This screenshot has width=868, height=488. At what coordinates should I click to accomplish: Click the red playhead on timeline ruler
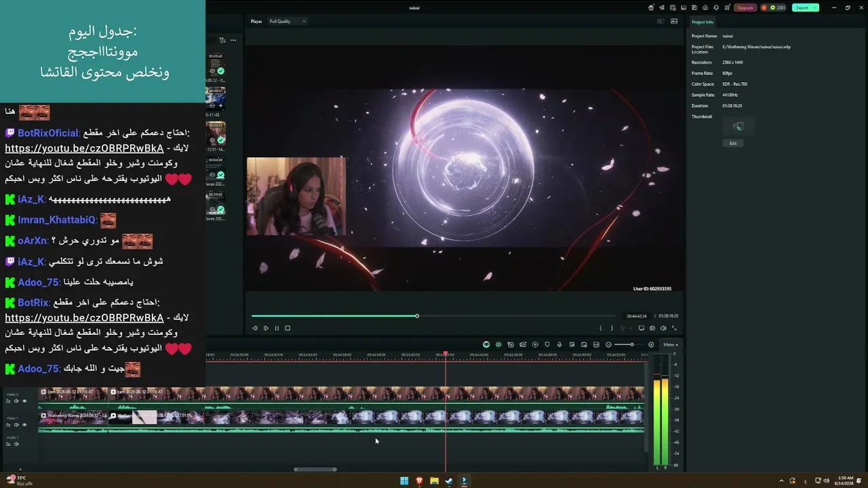[x=446, y=354]
